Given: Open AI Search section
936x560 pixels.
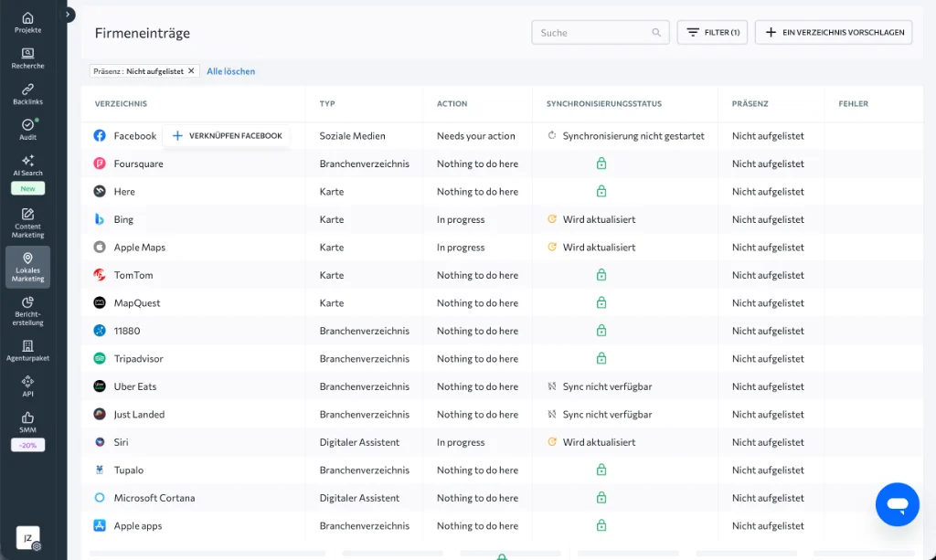Looking at the screenshot, I should (27, 165).
